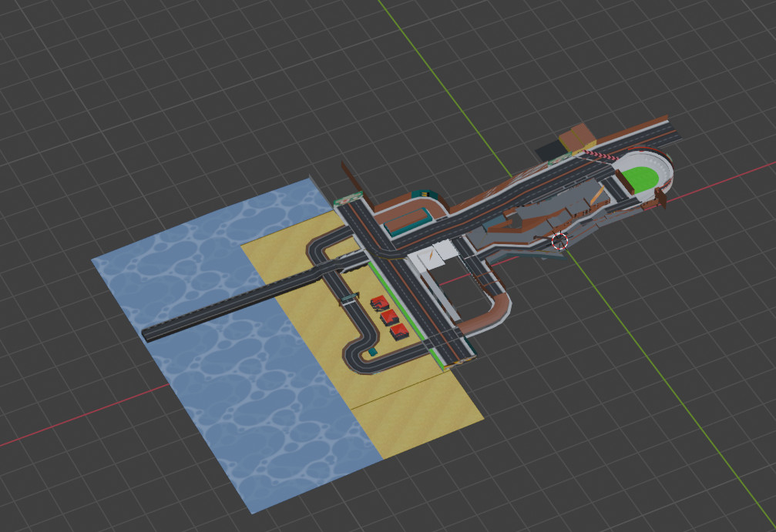776x532 pixels.
Task: Click the teal rectangular building beside the road
Action: click(x=408, y=220)
